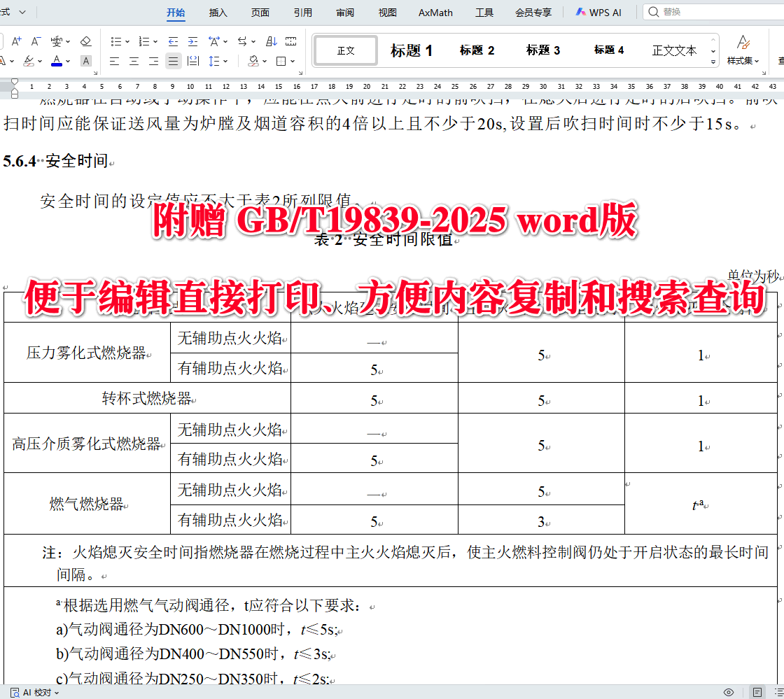Screen dimensions: 784x699
Task: Apply the 正文 style
Action: point(345,50)
